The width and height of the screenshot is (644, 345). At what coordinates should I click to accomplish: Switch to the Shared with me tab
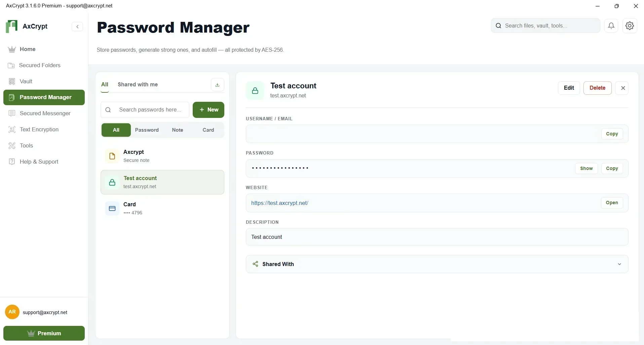tap(138, 85)
